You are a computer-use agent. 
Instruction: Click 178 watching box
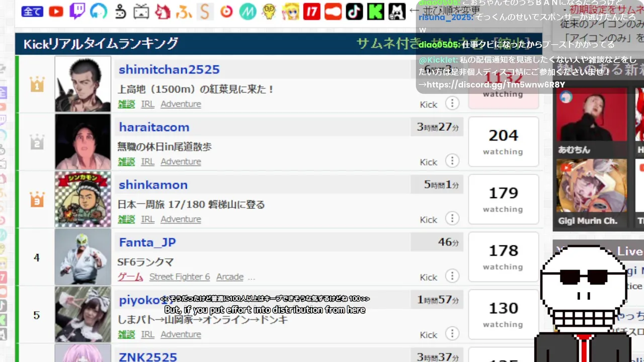[503, 256]
